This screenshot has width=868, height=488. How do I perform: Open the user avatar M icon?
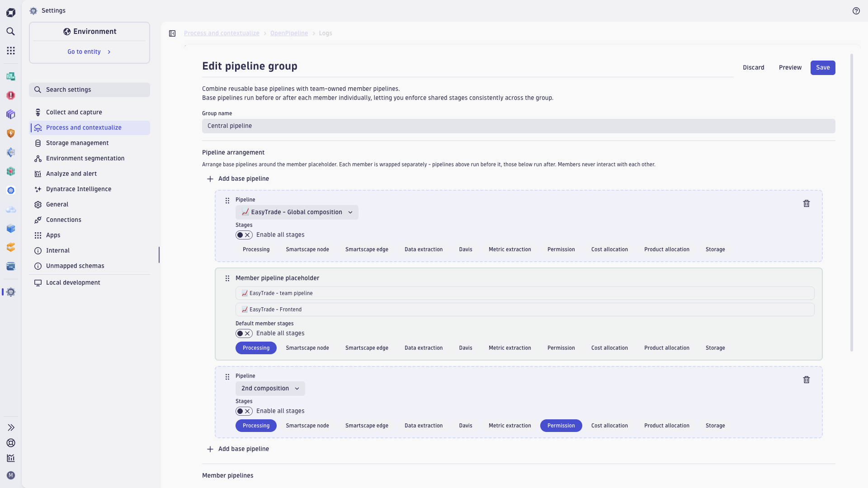11,475
